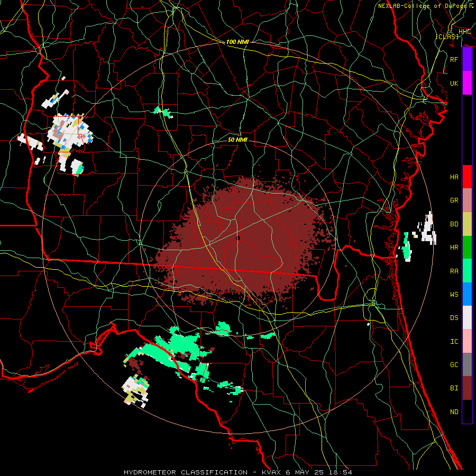Click the HYDROMETEOR CLASSIFICATION title text
The width and height of the screenshot is (476, 476).
(x=186, y=472)
